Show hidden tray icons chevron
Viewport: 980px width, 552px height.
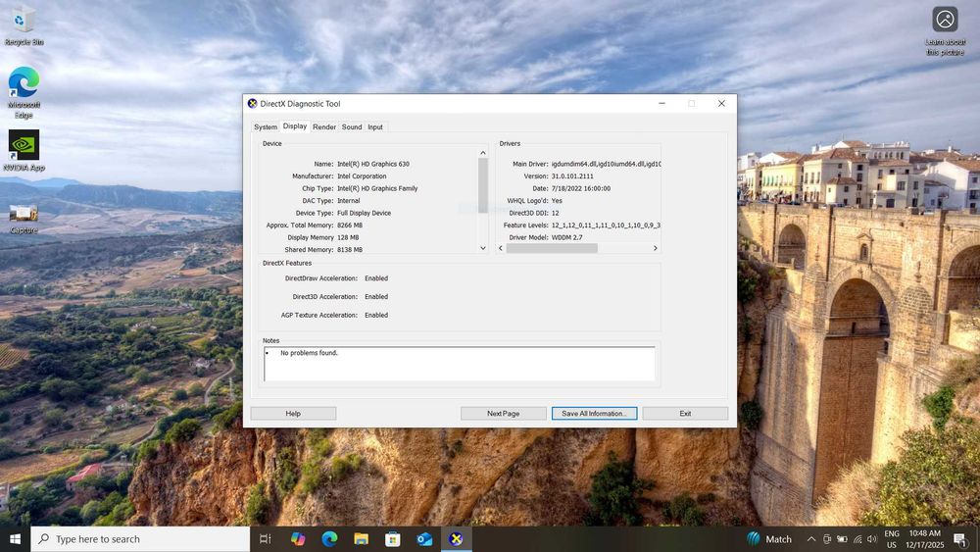coord(811,539)
